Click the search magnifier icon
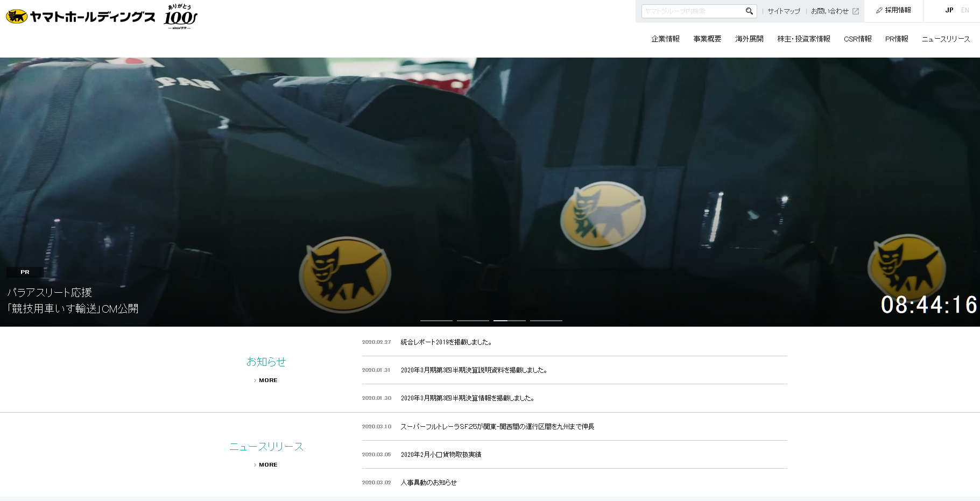This screenshot has width=980, height=501. click(749, 11)
